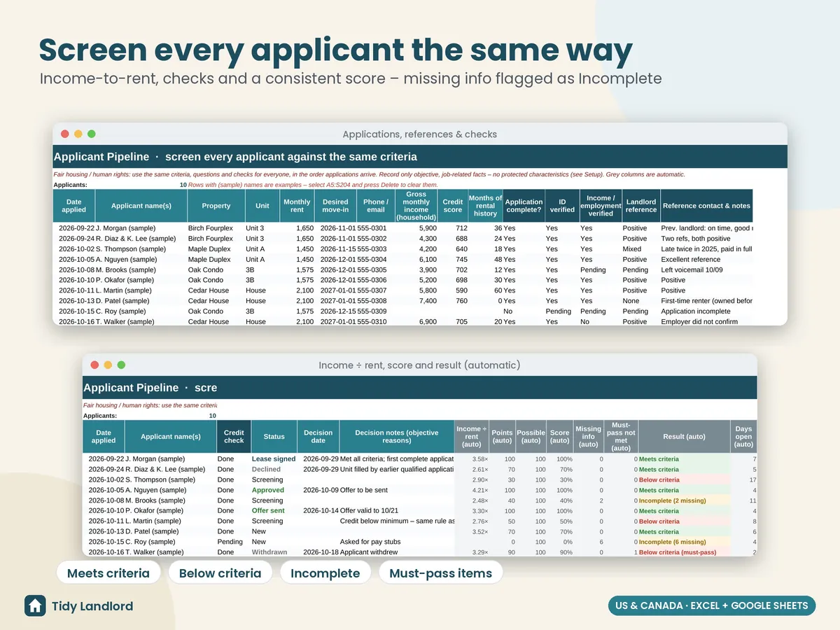Select the Mixed landlord reference cell
This screenshot has width=840, height=630.
coord(632,248)
